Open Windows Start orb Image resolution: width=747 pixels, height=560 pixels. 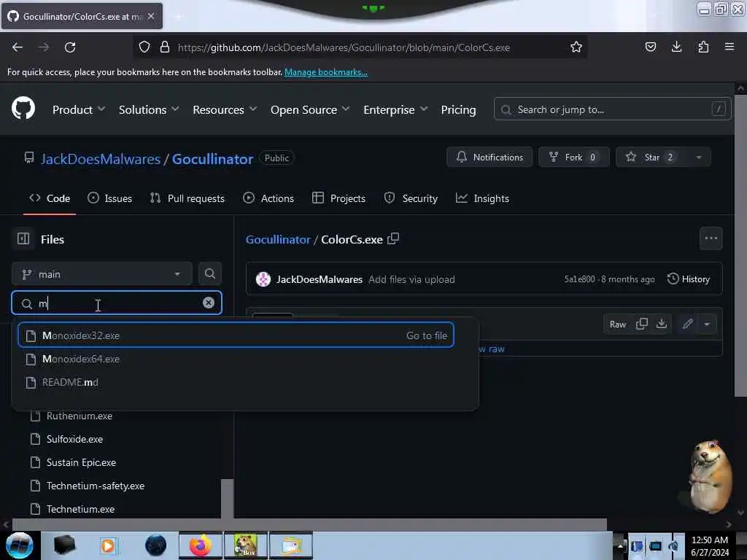(20, 545)
